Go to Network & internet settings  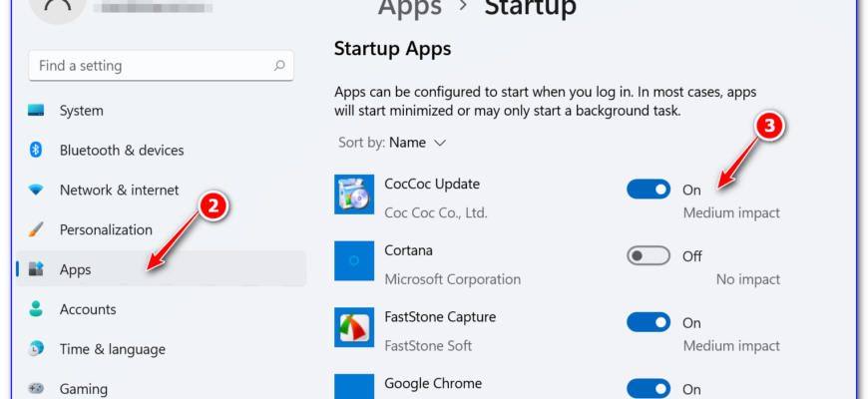click(x=161, y=190)
